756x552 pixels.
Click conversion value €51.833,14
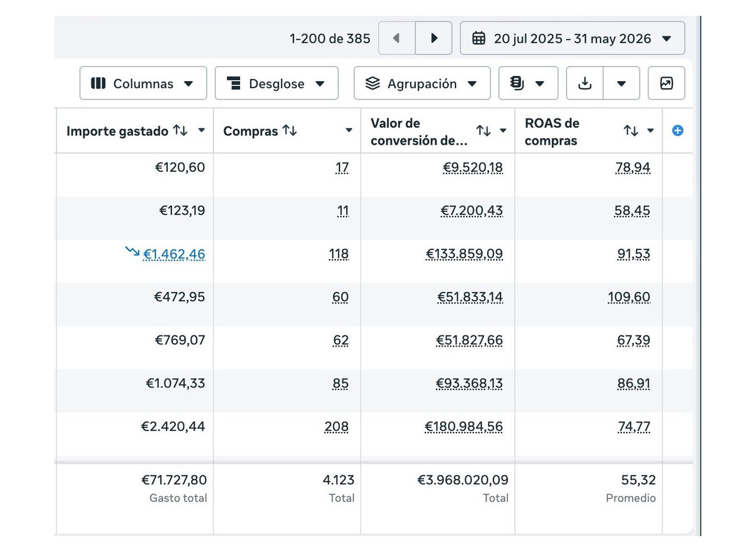[470, 297]
